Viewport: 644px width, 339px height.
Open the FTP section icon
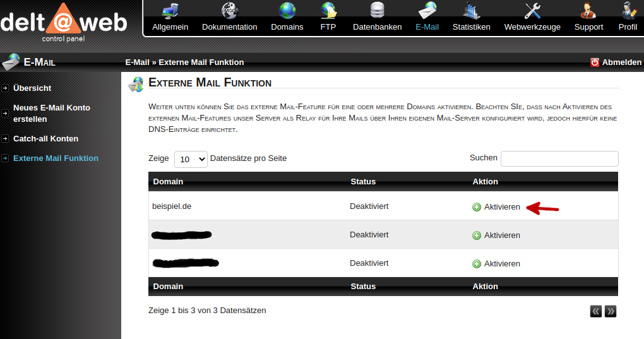pyautogui.click(x=328, y=11)
